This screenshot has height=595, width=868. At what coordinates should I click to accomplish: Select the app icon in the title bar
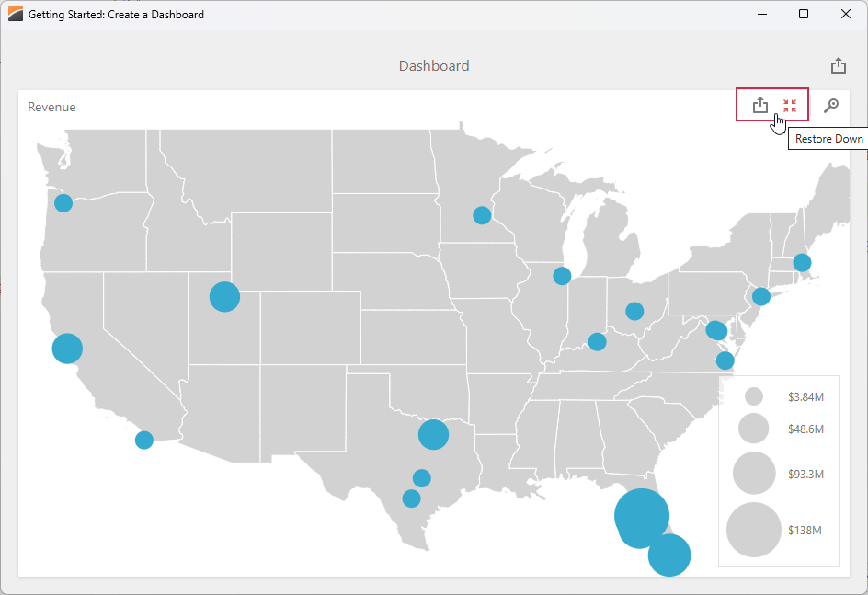point(14,14)
